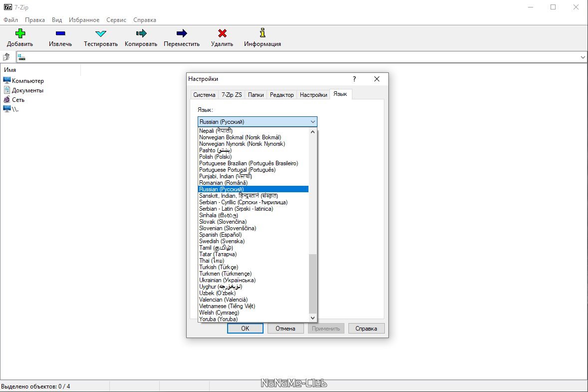Click the Удалить (Delete) red X icon
The width and height of the screenshot is (588, 392).
222,33
